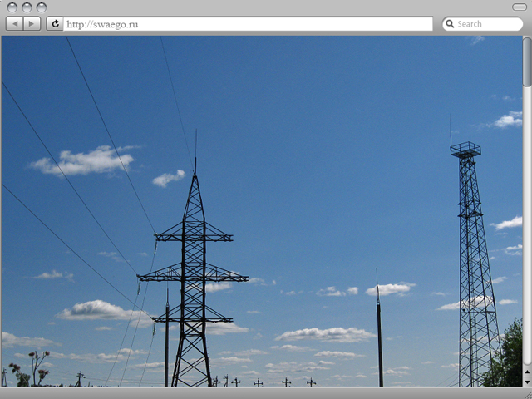Click the first round window button
532x399 pixels.
[12, 7]
